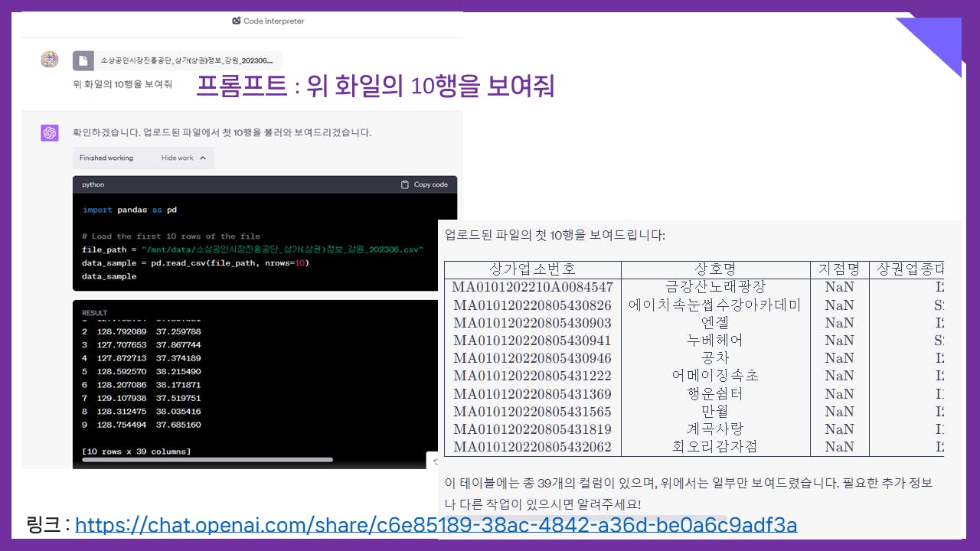Click the ChatGPT assistant avatar icon
This screenshot has height=551, width=980.
[x=50, y=133]
